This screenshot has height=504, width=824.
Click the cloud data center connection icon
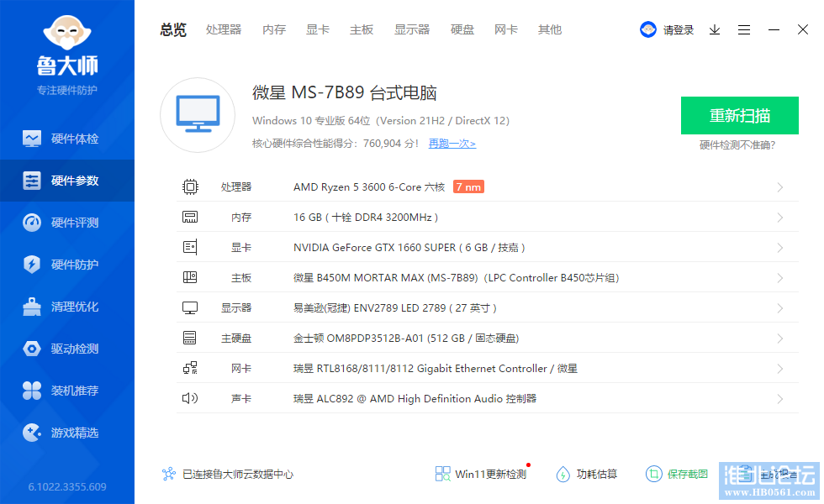point(169,474)
